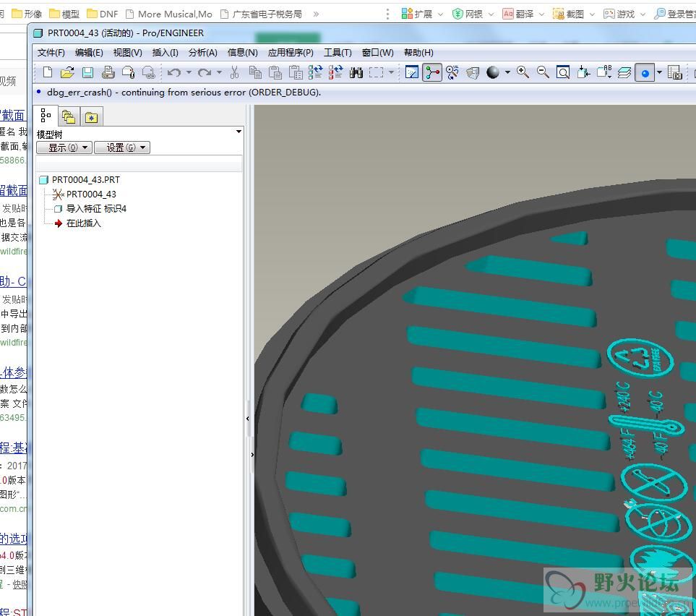
Task: Open the 分析(A) menu
Action: click(203, 52)
